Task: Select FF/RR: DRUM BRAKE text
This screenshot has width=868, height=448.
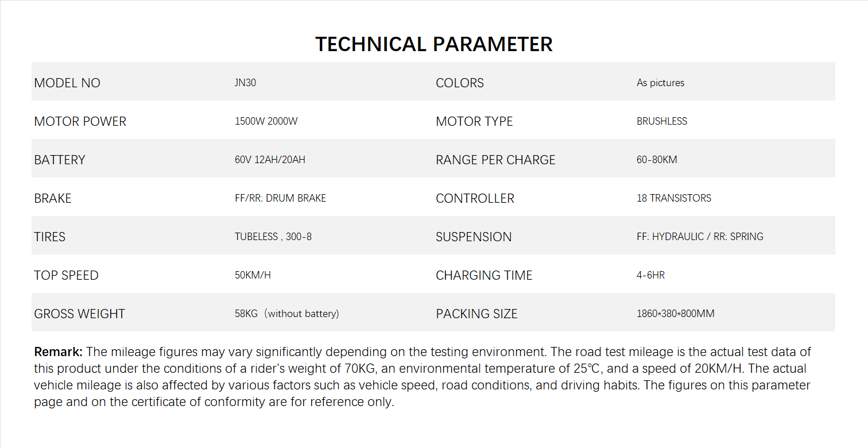Action: (280, 198)
